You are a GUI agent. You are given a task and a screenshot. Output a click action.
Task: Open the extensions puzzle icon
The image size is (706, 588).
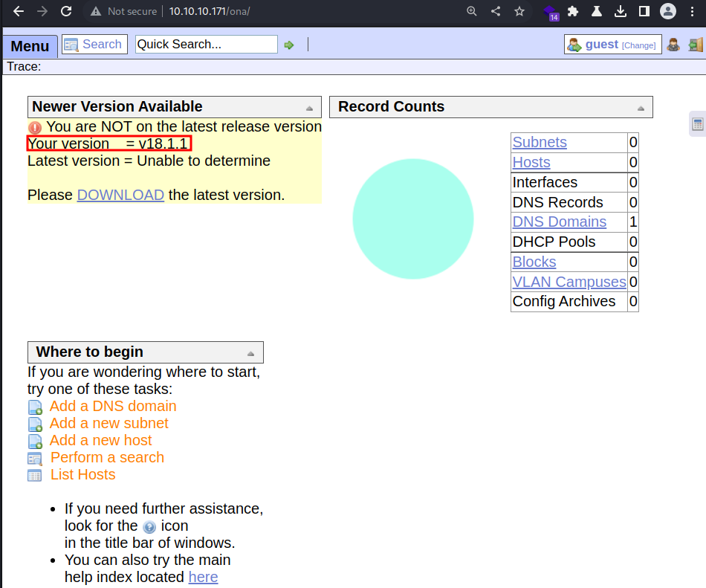coord(573,11)
